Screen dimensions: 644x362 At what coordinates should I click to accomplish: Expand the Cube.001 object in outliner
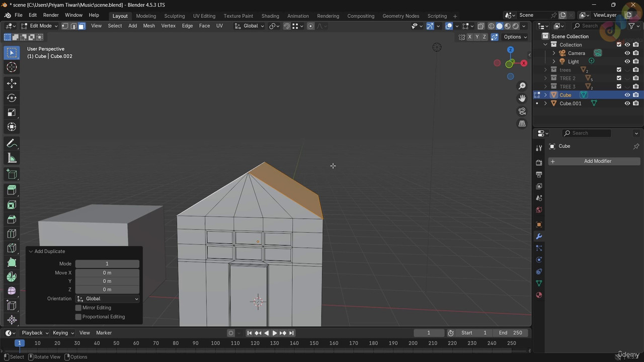pyautogui.click(x=545, y=104)
